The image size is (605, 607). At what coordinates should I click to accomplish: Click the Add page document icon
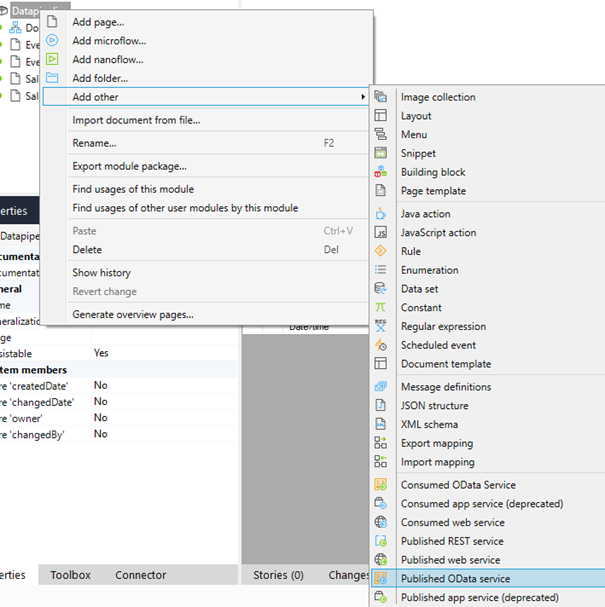[52, 22]
